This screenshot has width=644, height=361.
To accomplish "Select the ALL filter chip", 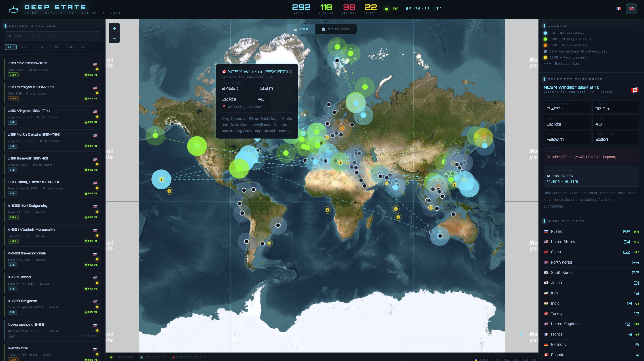I will [x=11, y=47].
